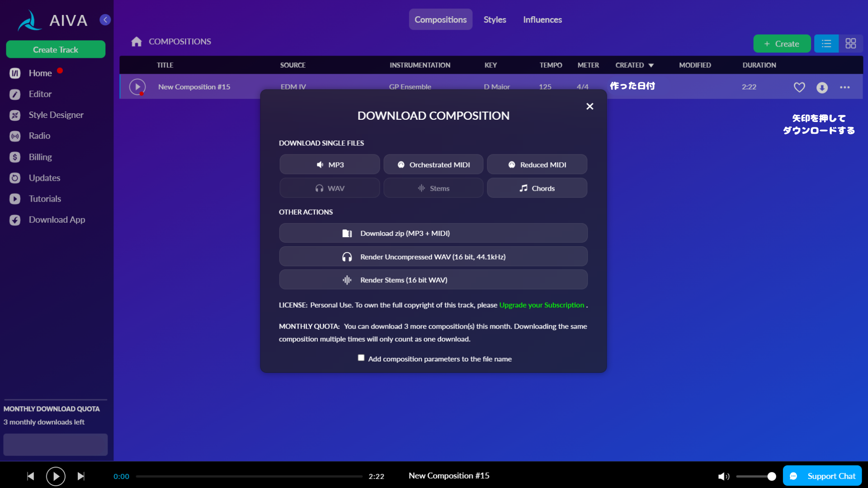Click the home icon beside COMPOSITIONS

click(x=137, y=42)
